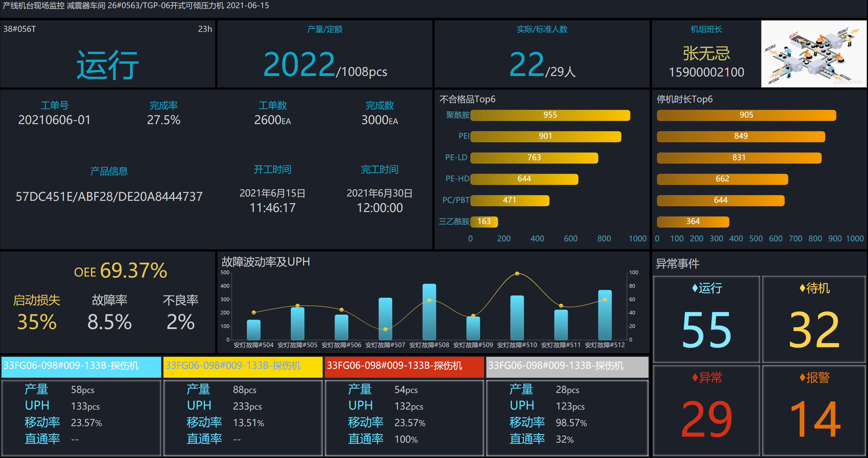The height and width of the screenshot is (458, 868).
Task: Click the 聚酰胺 bar showing 955
Action: pyautogui.click(x=550, y=115)
